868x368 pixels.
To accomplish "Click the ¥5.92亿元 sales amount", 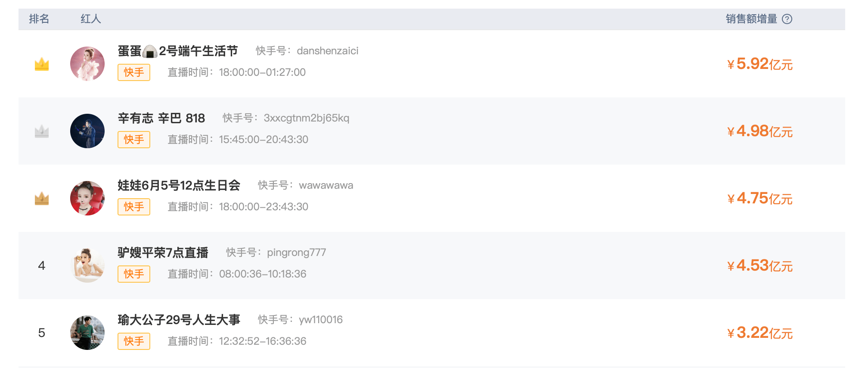I will (760, 64).
